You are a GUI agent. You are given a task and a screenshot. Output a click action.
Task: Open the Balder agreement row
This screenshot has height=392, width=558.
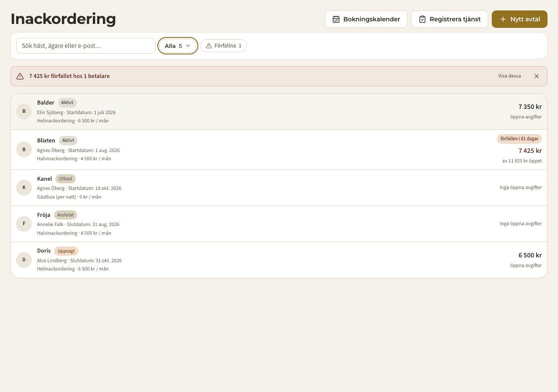click(x=279, y=112)
